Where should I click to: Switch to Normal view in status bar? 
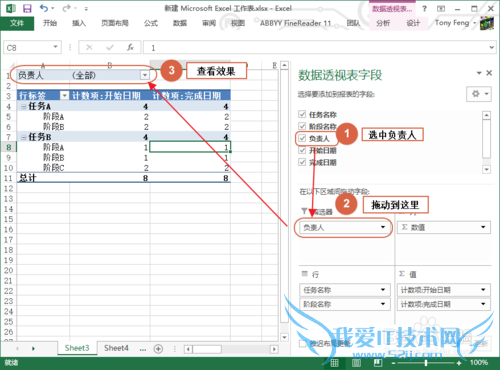tap(334, 363)
